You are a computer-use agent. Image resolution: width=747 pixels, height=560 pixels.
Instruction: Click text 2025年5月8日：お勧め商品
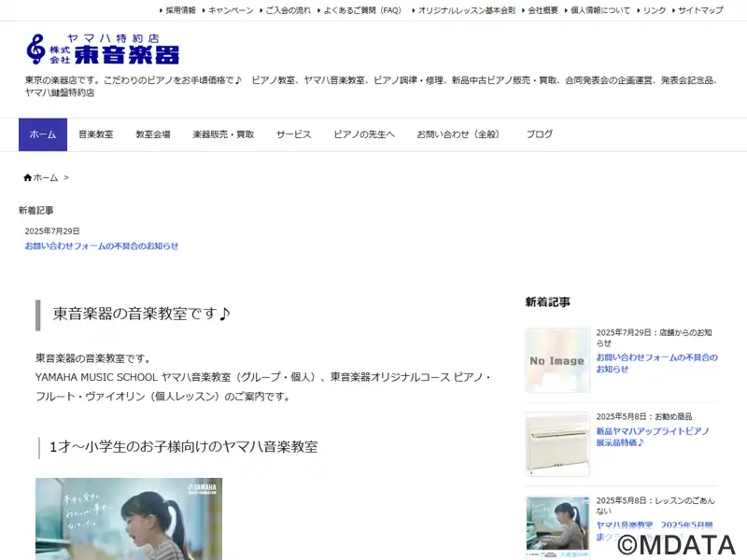(644, 416)
